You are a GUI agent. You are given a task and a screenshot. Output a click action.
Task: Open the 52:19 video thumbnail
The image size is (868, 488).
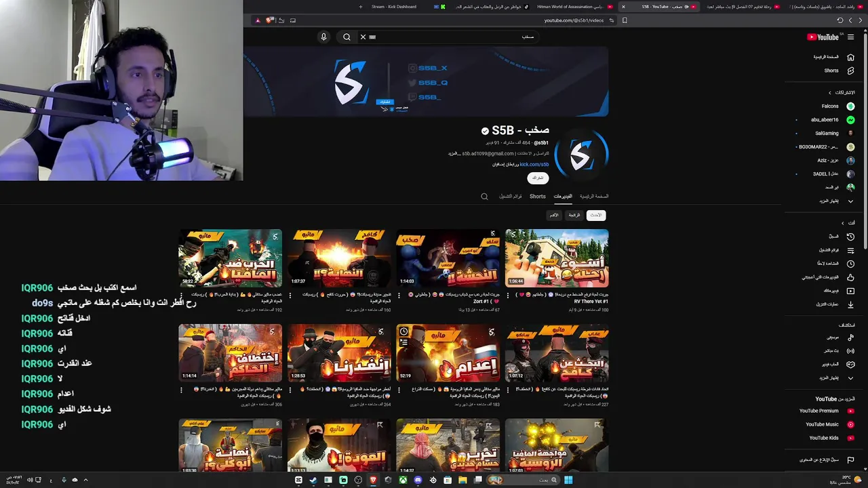click(448, 353)
